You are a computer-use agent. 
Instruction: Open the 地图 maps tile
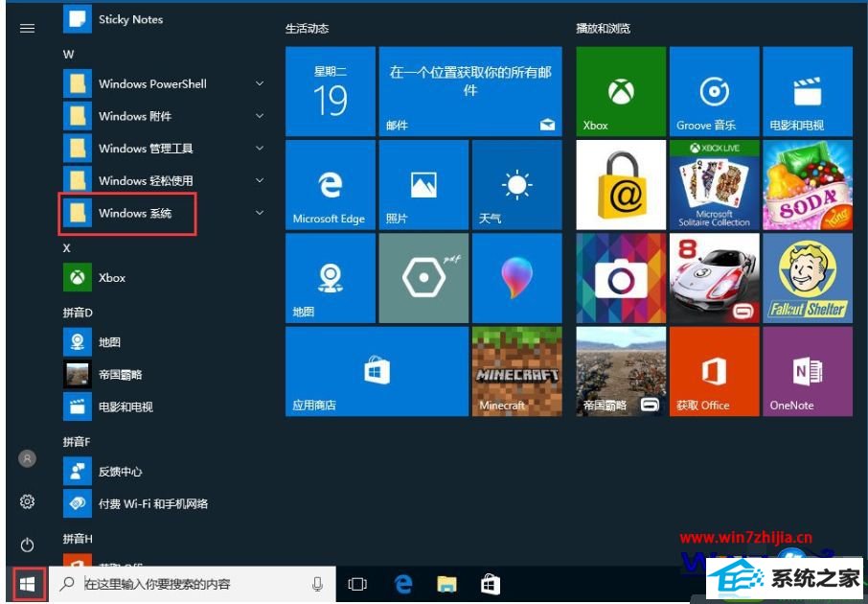coord(331,278)
